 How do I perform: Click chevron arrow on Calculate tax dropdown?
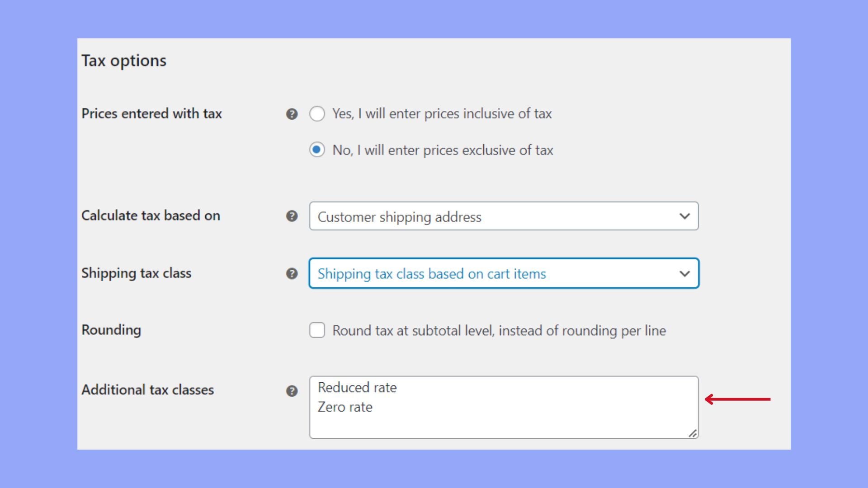[x=684, y=216]
